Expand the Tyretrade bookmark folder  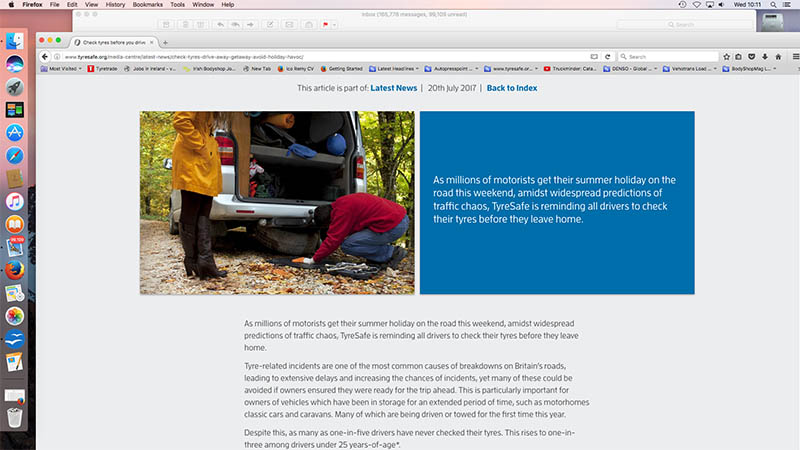click(110, 69)
